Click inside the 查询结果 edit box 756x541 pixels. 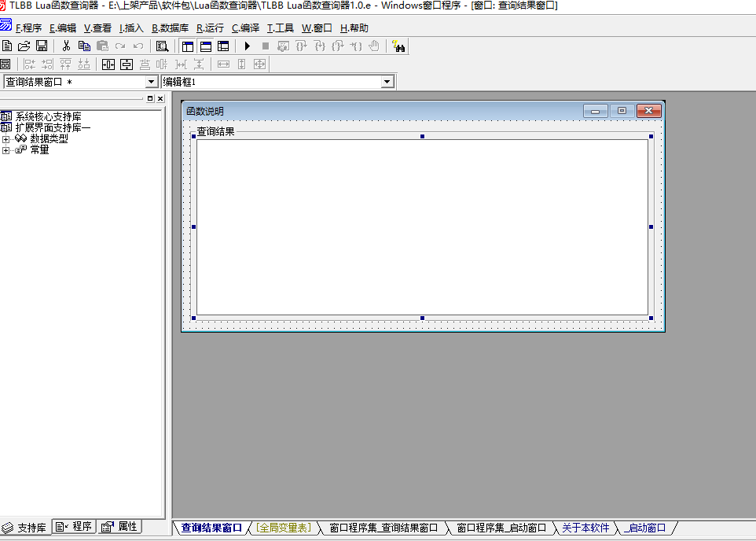pyautogui.click(x=421, y=227)
